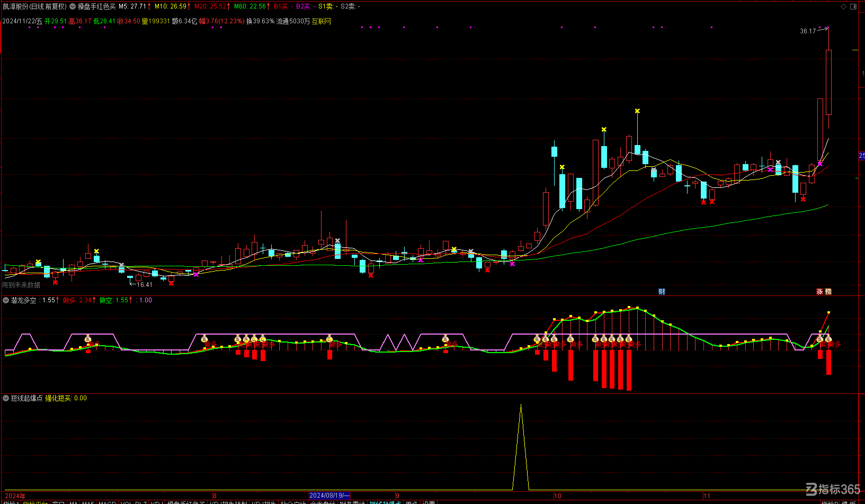Click the S1卖 signal label

[327, 6]
